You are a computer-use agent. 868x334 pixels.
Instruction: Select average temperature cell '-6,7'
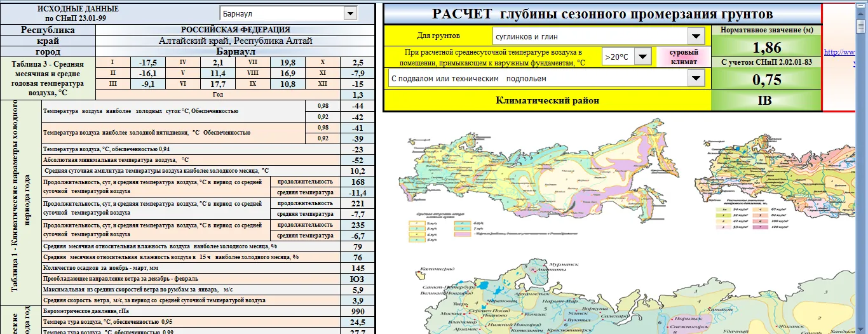click(358, 236)
